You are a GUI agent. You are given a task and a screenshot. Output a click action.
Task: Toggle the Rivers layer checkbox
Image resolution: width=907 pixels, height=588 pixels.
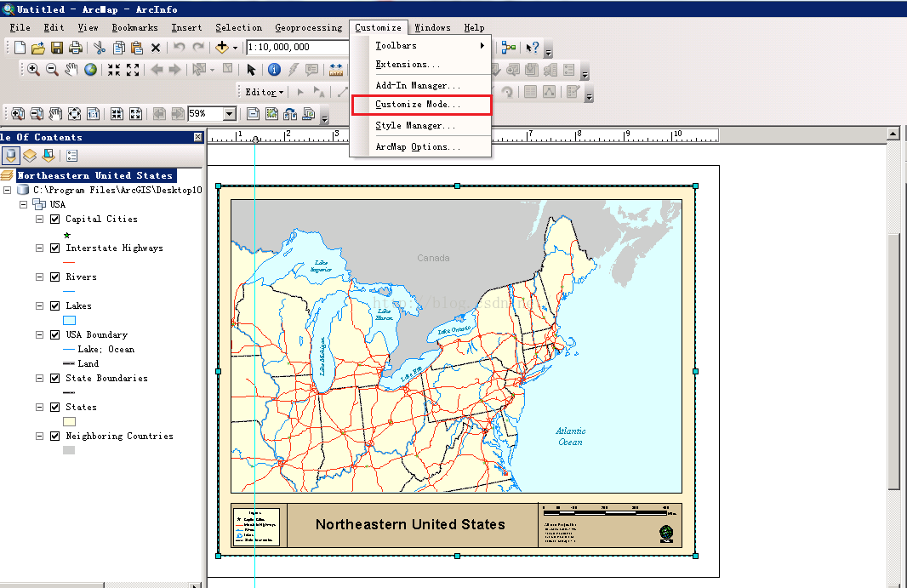tap(54, 277)
